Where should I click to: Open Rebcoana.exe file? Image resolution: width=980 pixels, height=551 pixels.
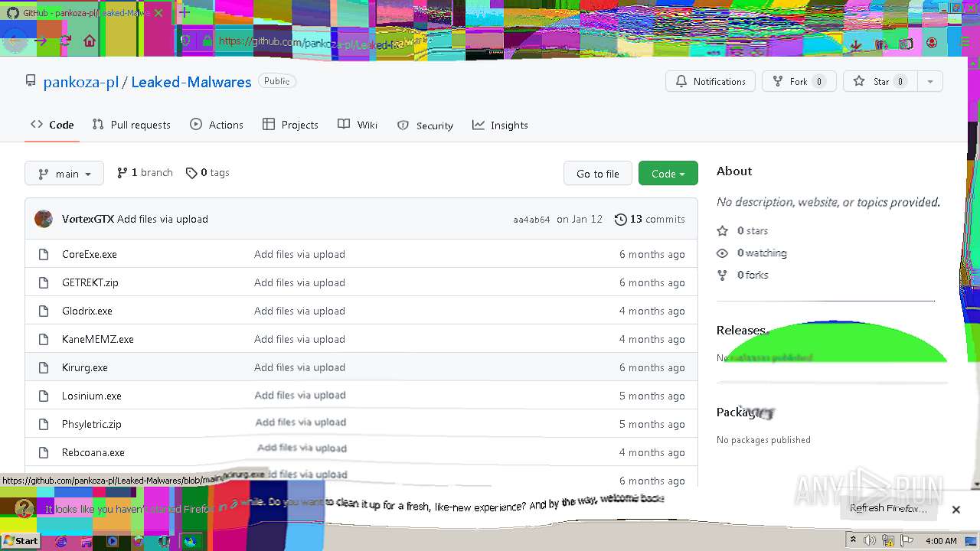[93, 452]
